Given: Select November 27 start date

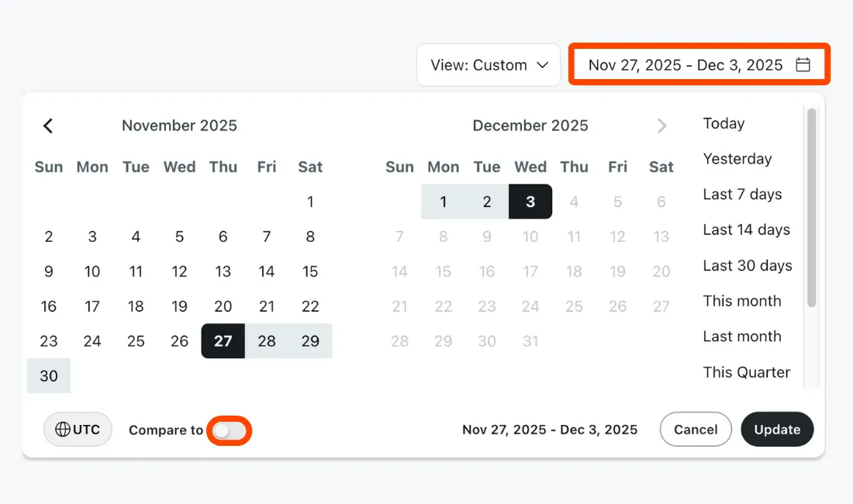Looking at the screenshot, I should 223,341.
